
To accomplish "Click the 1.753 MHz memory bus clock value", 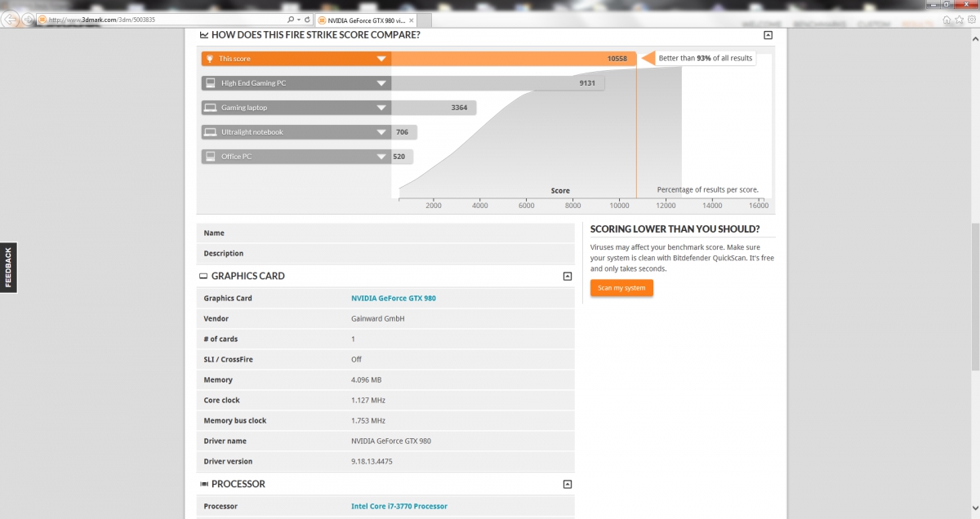I will (x=368, y=421).
